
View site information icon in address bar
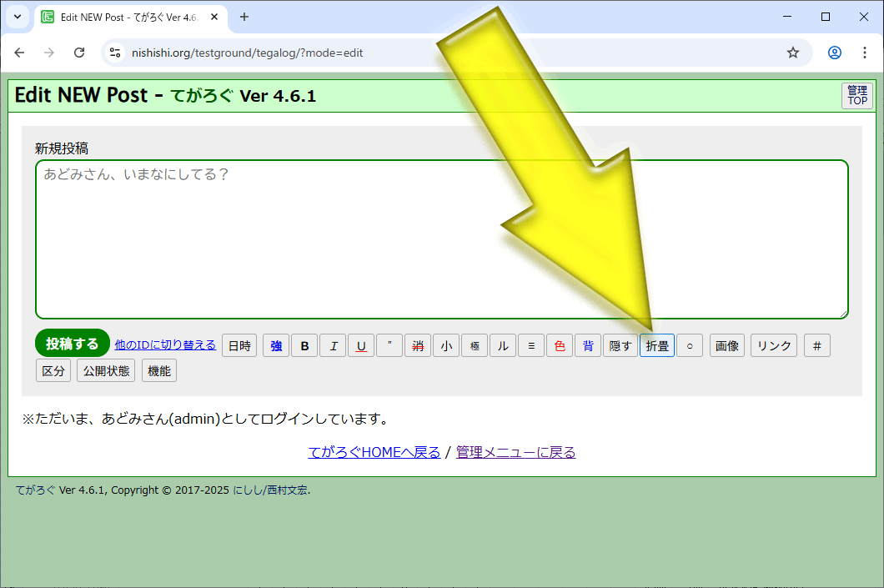pos(115,53)
